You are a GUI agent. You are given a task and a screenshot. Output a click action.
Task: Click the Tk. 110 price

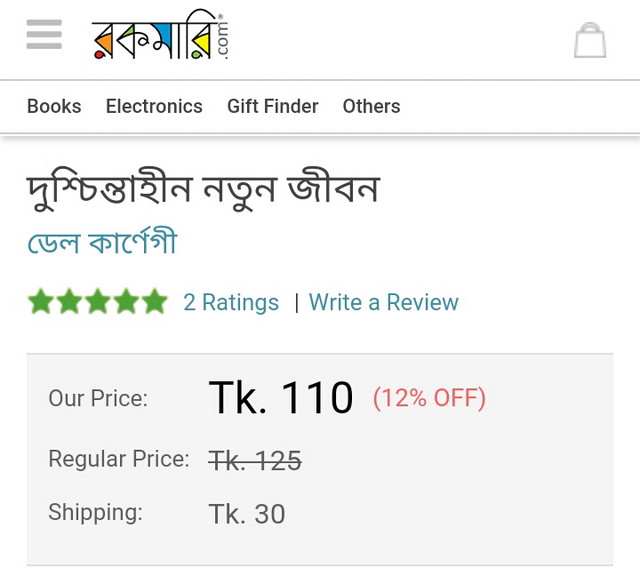(281, 398)
